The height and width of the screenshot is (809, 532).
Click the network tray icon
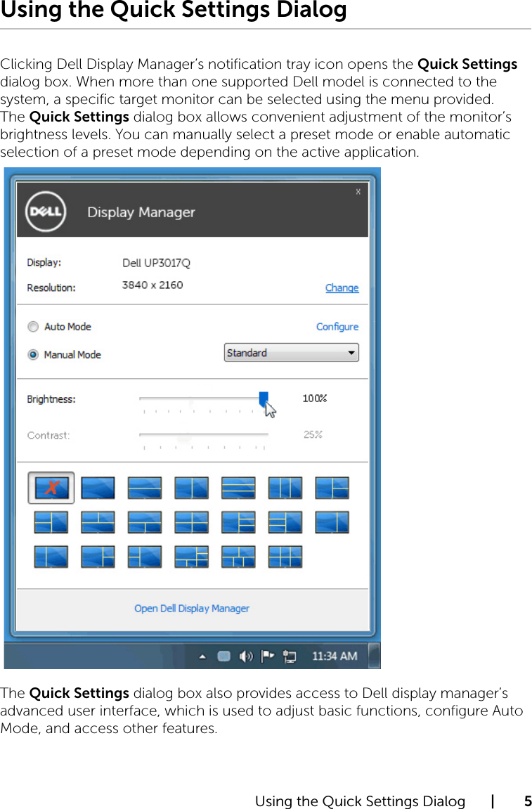pos(290,656)
